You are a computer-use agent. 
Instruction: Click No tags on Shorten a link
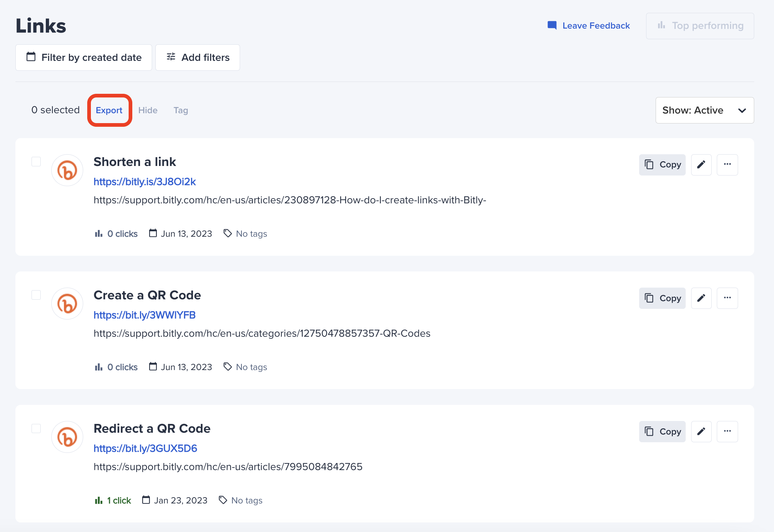coord(251,234)
